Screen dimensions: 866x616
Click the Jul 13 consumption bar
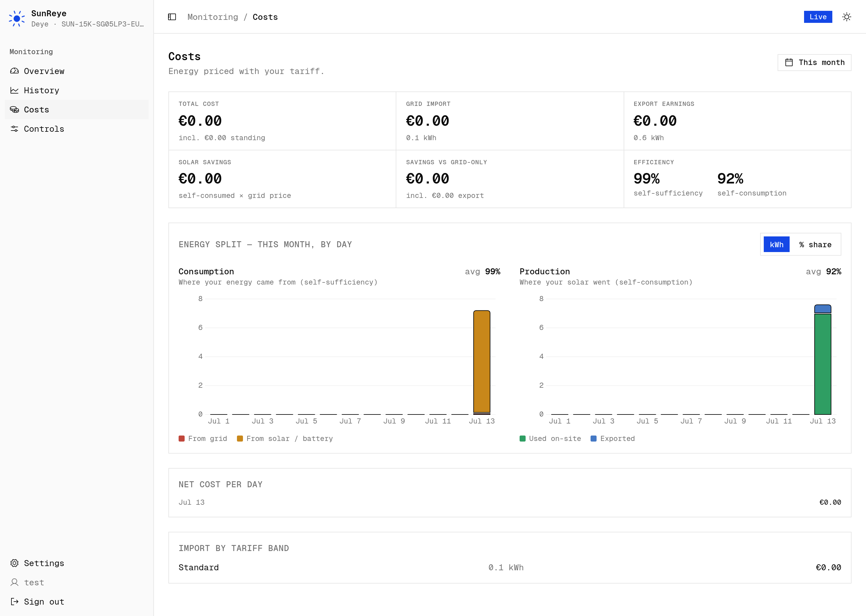click(x=481, y=362)
